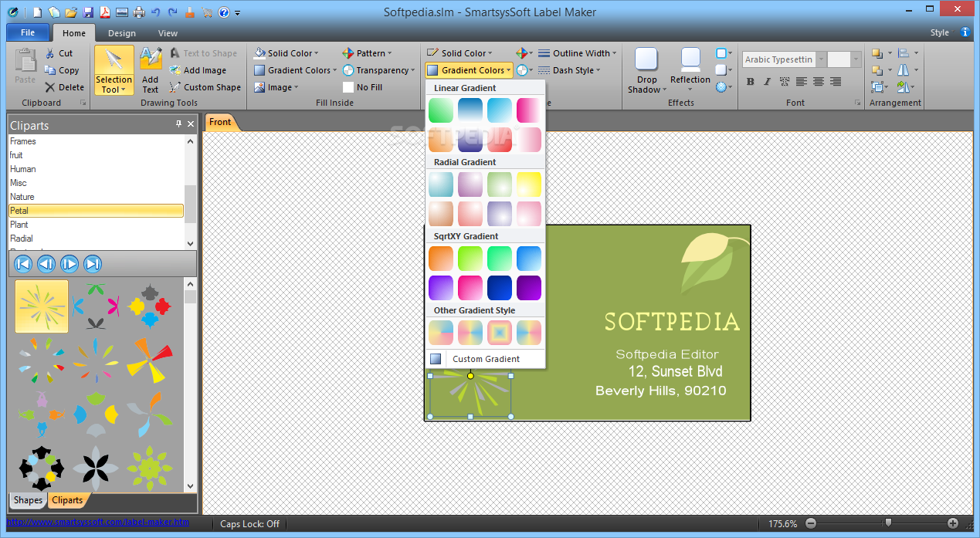The image size is (980, 538).
Task: Click the Print icon in quick access toolbar
Action: point(139,12)
